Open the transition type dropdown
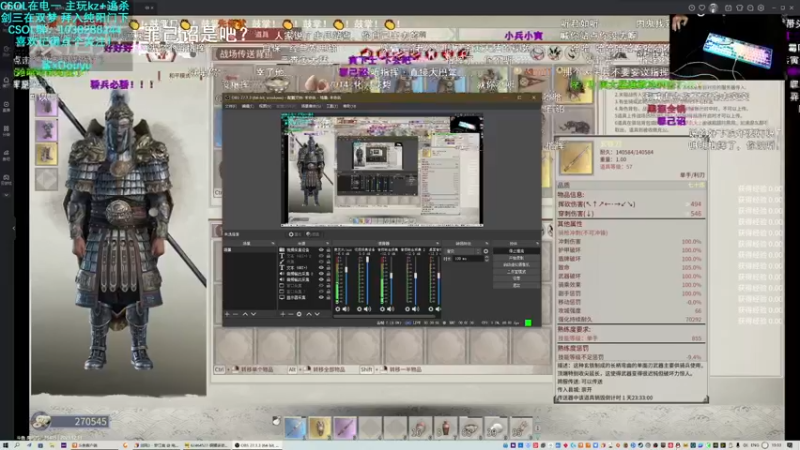The image size is (800, 450). point(462,251)
